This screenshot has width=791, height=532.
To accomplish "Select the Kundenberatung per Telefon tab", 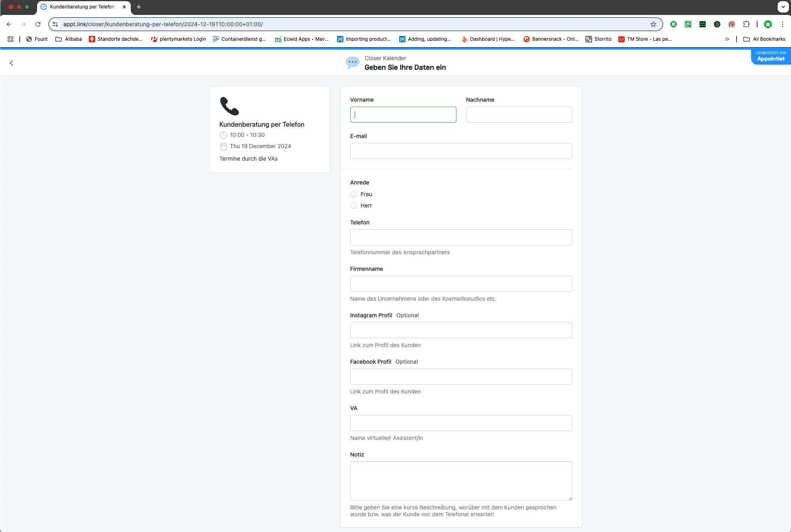I will [82, 7].
